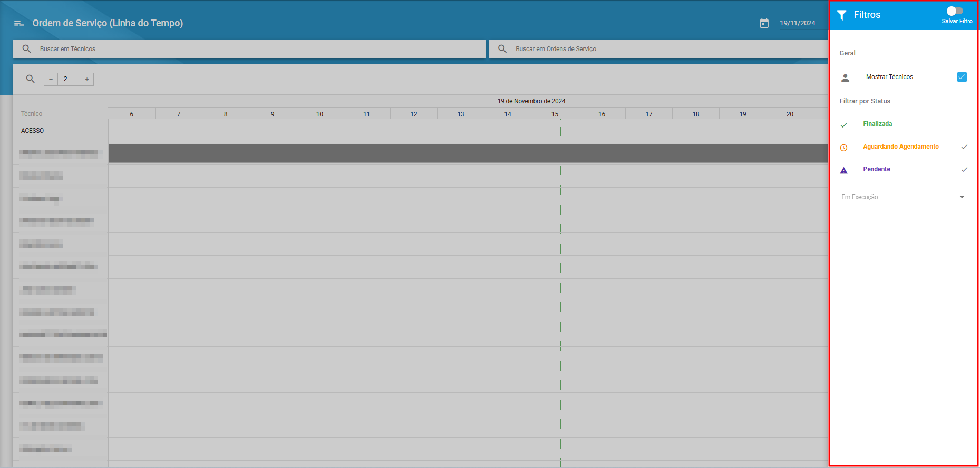Click the green check icon beside Finalizada

[843, 125]
